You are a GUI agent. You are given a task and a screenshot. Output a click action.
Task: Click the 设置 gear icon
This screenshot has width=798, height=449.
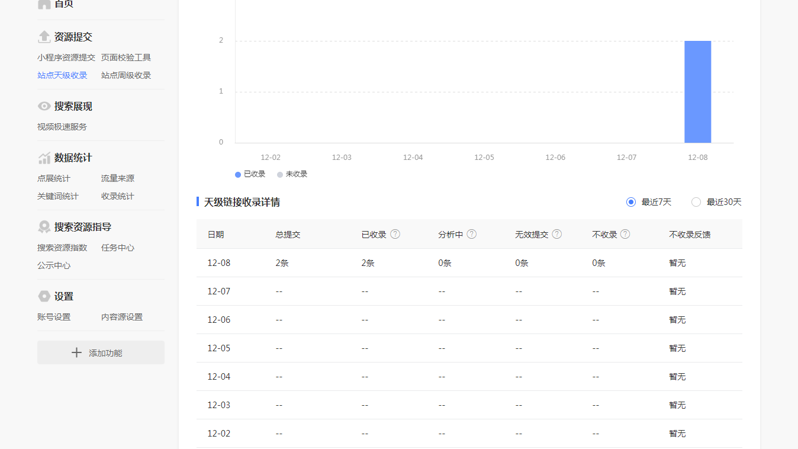click(44, 296)
